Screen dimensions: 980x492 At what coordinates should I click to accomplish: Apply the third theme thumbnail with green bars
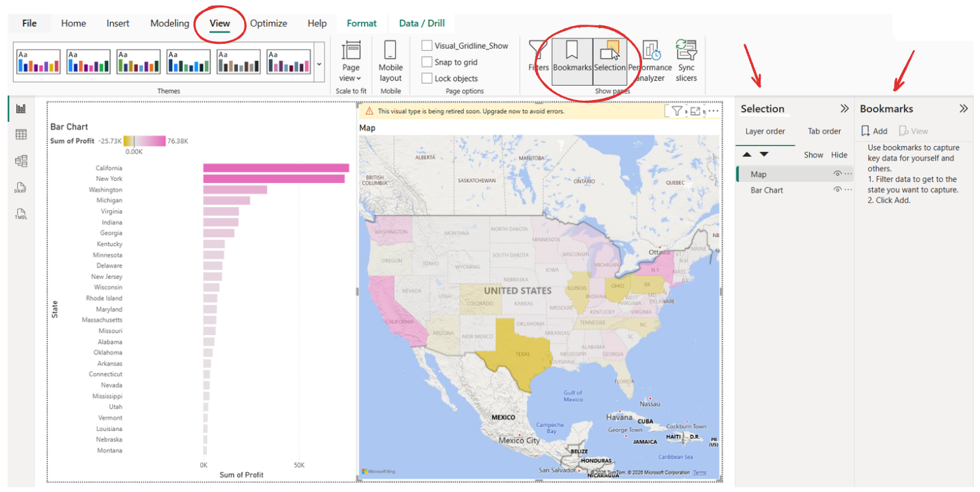[x=139, y=62]
